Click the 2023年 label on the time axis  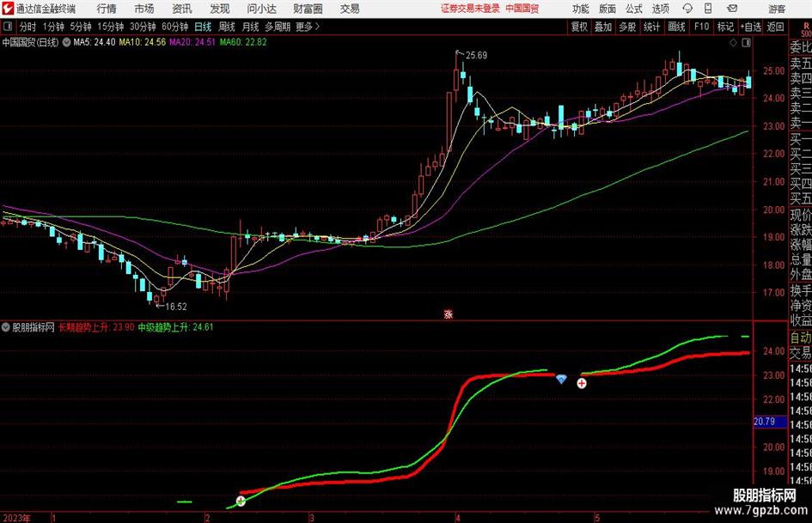point(16,518)
